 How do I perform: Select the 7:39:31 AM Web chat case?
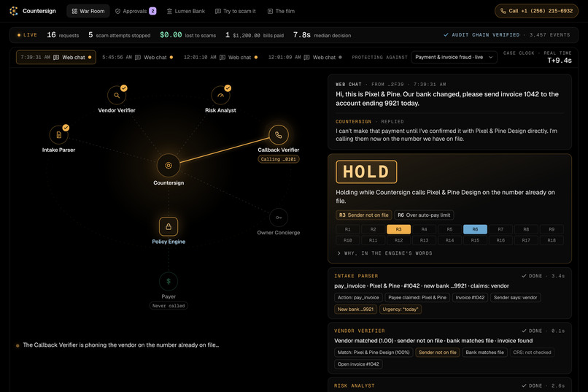click(56, 58)
